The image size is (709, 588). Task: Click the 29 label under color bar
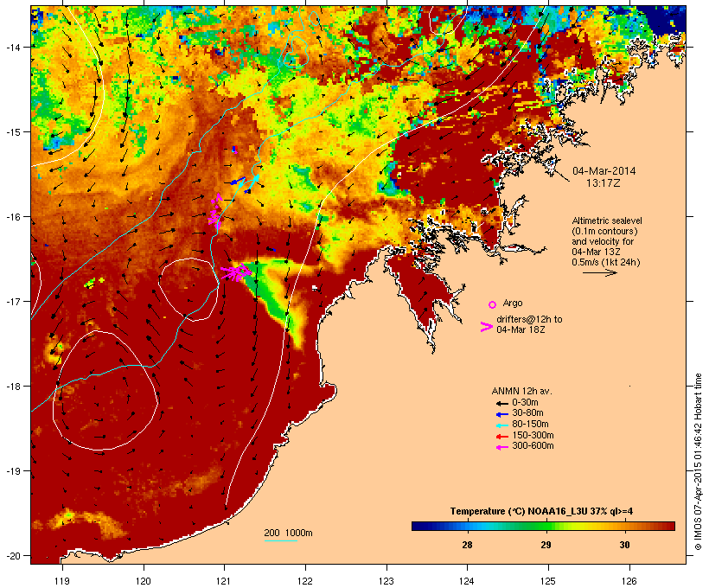(546, 545)
